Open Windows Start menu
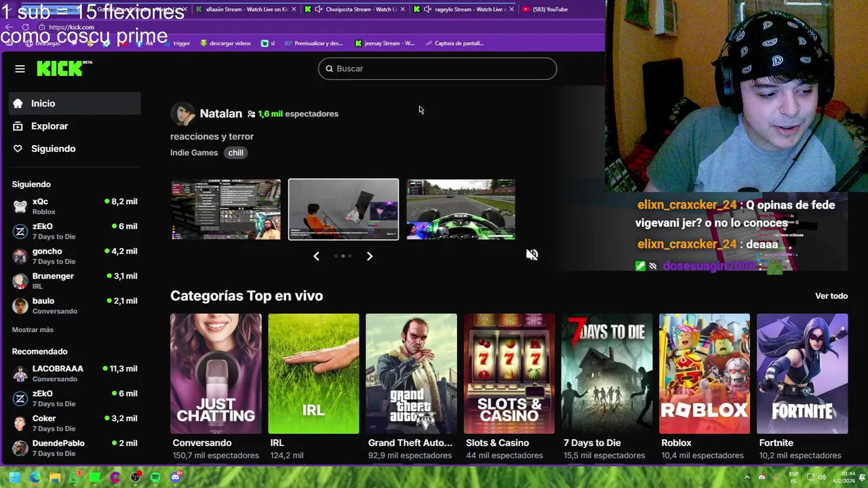The width and height of the screenshot is (868, 488). pos(15,477)
